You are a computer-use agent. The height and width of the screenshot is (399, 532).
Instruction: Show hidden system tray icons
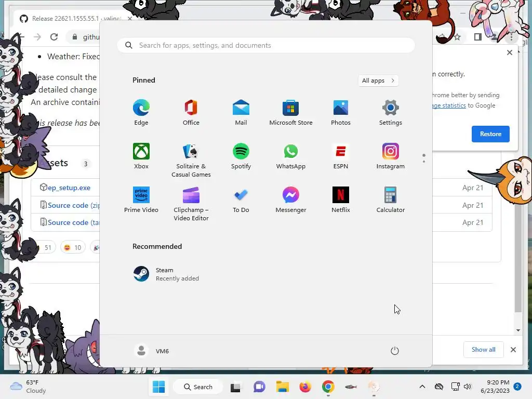[422, 387]
